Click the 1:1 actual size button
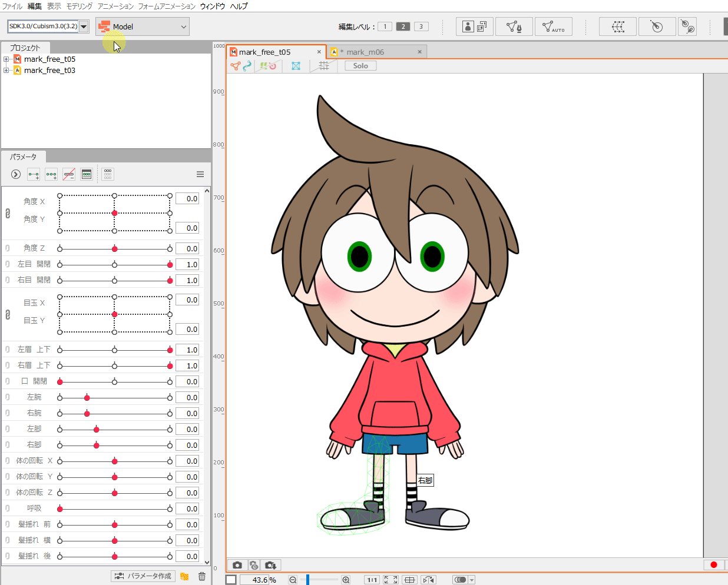Viewport: 728px width, 585px height. pyautogui.click(x=372, y=580)
